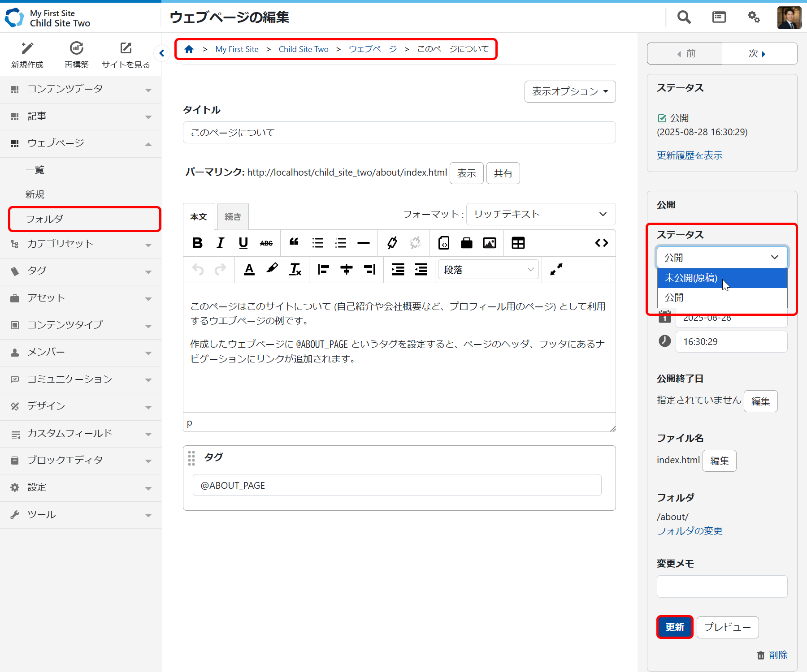Switch editor to fullscreen mode

click(556, 269)
